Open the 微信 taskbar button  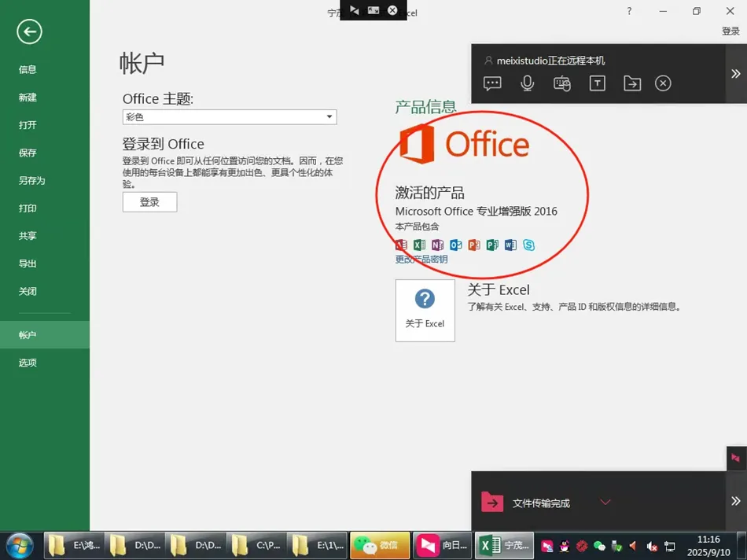pyautogui.click(x=380, y=545)
